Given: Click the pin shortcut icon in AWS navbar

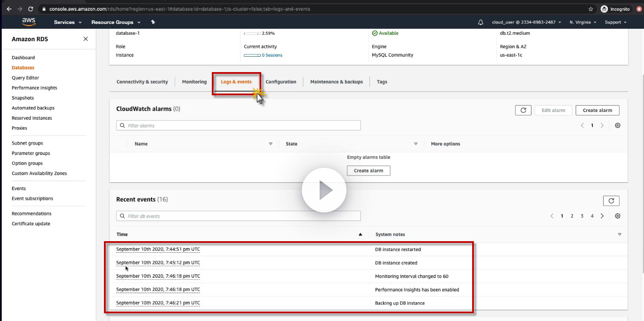Looking at the screenshot, I should click(153, 22).
